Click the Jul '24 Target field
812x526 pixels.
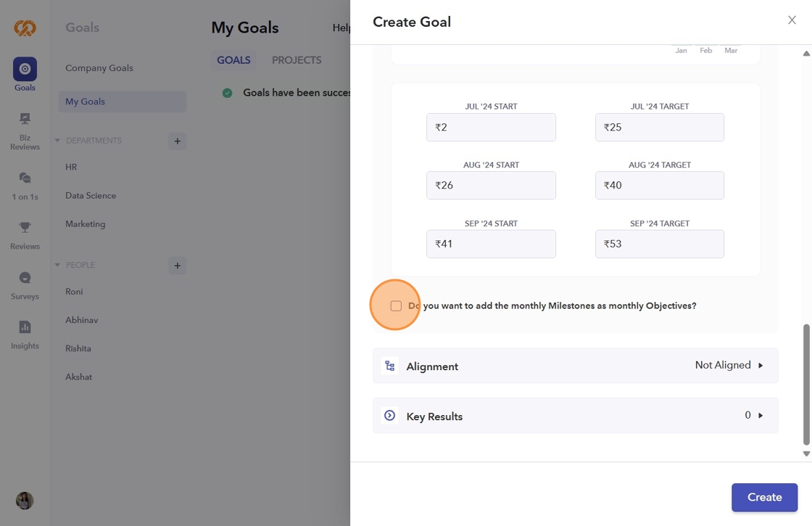point(659,127)
